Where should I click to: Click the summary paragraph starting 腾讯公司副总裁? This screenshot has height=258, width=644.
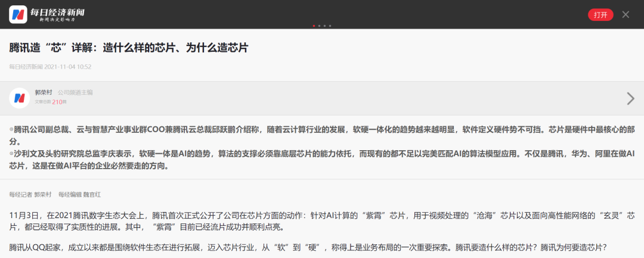(322, 136)
